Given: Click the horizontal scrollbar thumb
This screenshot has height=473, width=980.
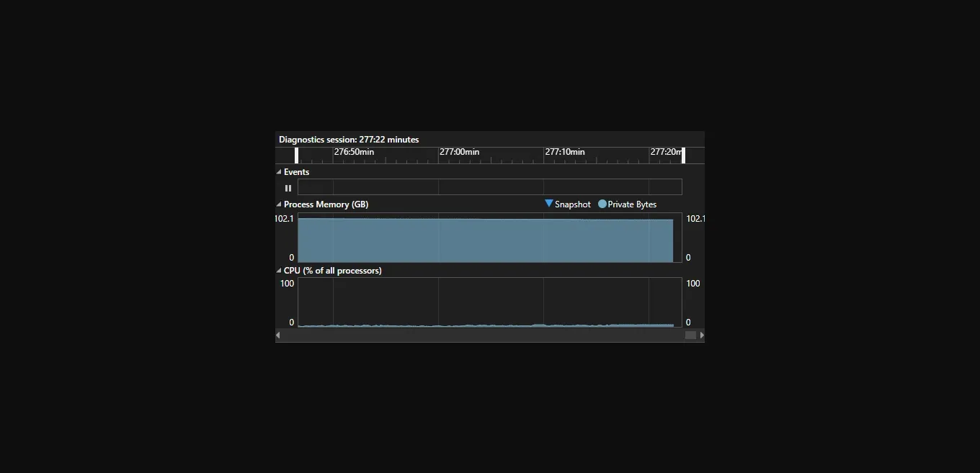Looking at the screenshot, I should (690, 335).
